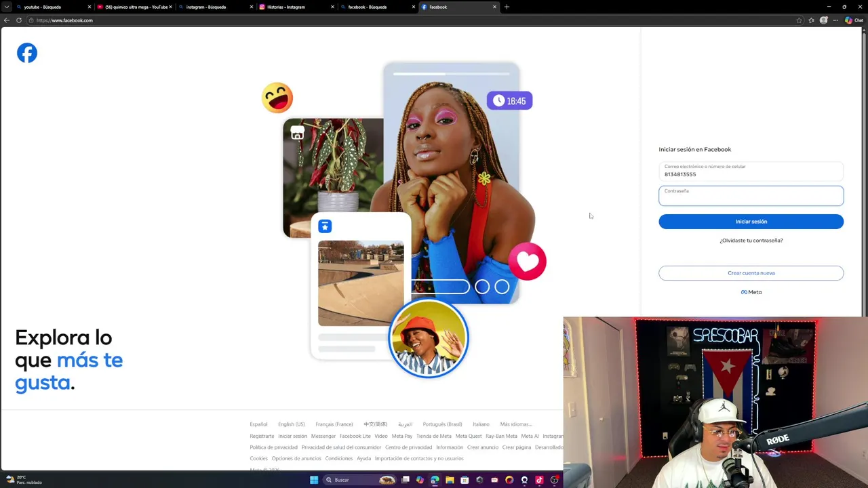Add this page to favorites (star icon)
This screenshot has width=868, height=488.
799,20
